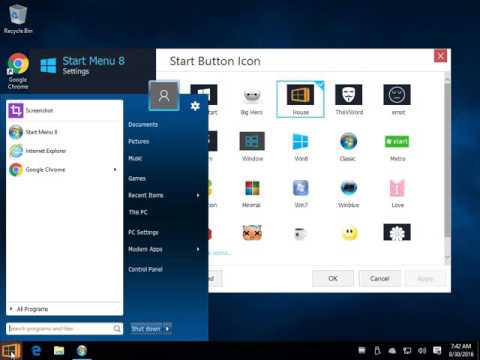Open PC Settings from start menu

[143, 232]
